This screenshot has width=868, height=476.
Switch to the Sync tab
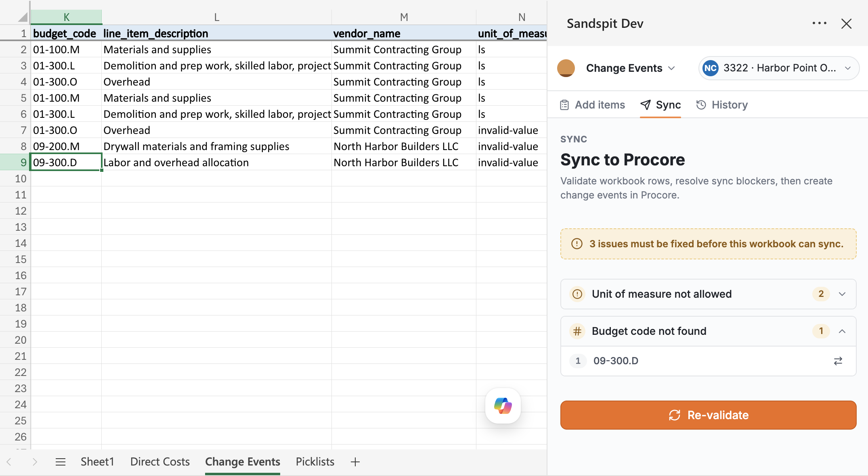tap(660, 105)
